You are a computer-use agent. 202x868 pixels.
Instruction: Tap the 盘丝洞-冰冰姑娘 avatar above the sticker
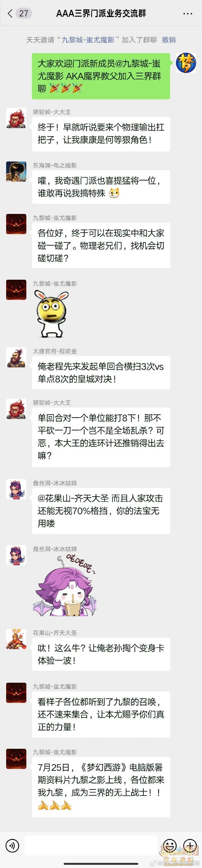point(16,555)
